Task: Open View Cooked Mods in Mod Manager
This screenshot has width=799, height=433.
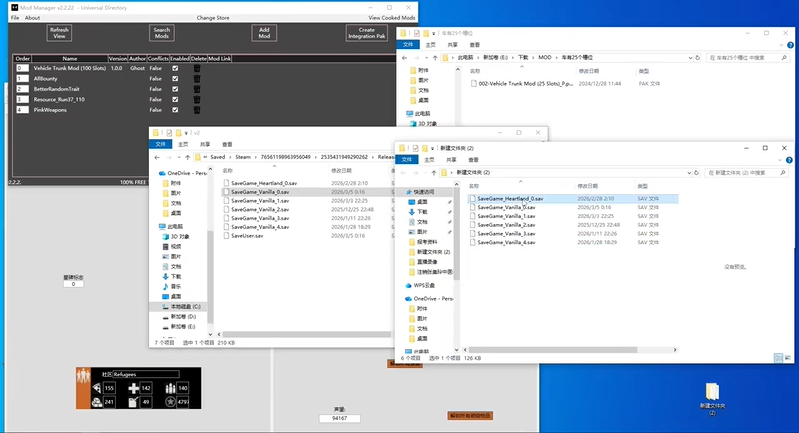Action: (x=391, y=18)
